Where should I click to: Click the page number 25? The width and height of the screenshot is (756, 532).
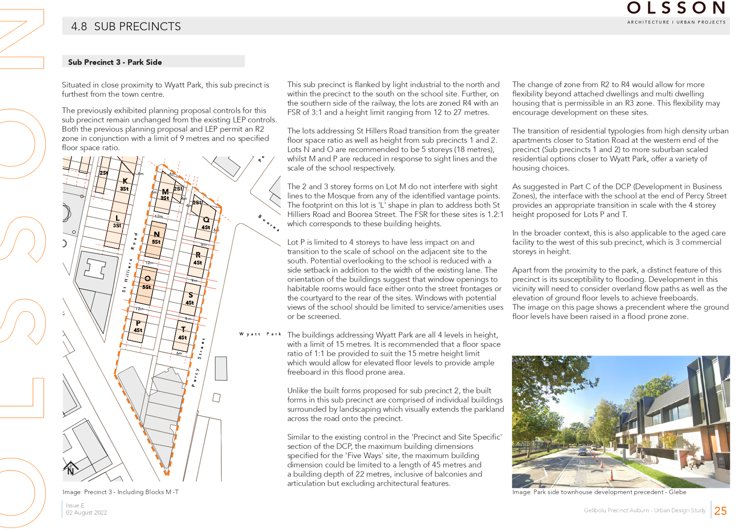(720, 511)
